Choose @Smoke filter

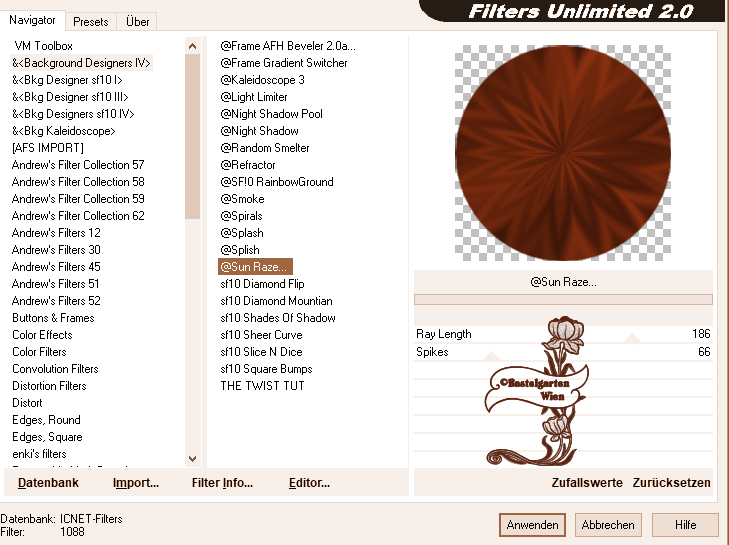(242, 199)
